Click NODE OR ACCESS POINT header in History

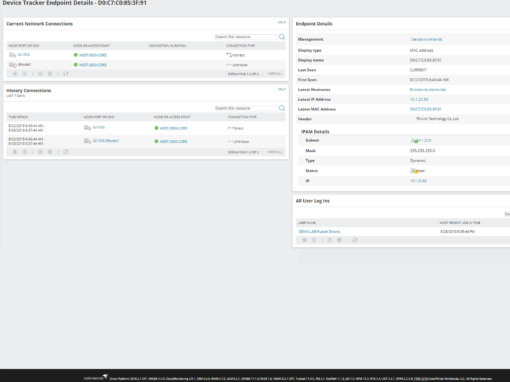coord(172,117)
